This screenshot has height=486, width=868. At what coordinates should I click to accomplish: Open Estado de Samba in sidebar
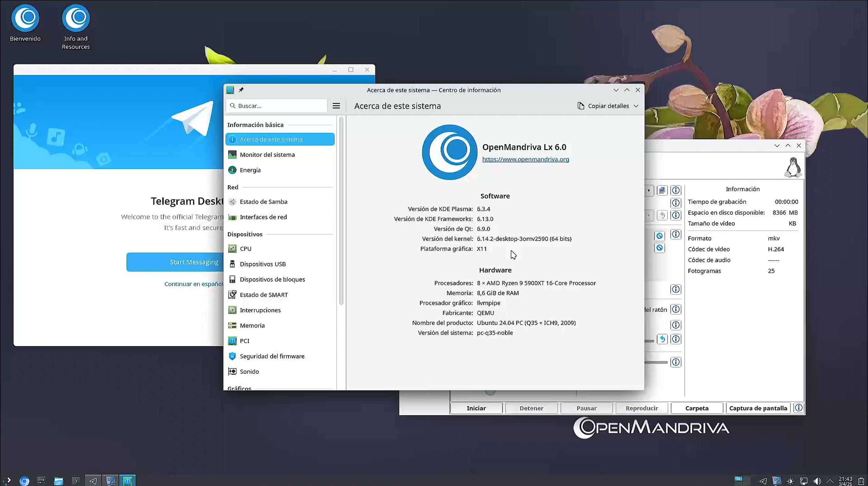[x=280, y=202]
